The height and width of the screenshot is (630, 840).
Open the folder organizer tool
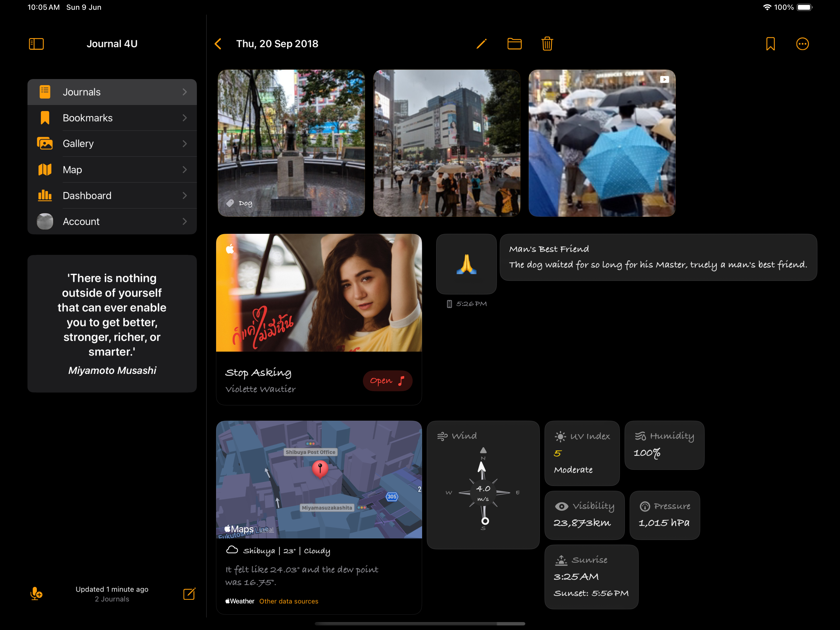[x=515, y=44]
